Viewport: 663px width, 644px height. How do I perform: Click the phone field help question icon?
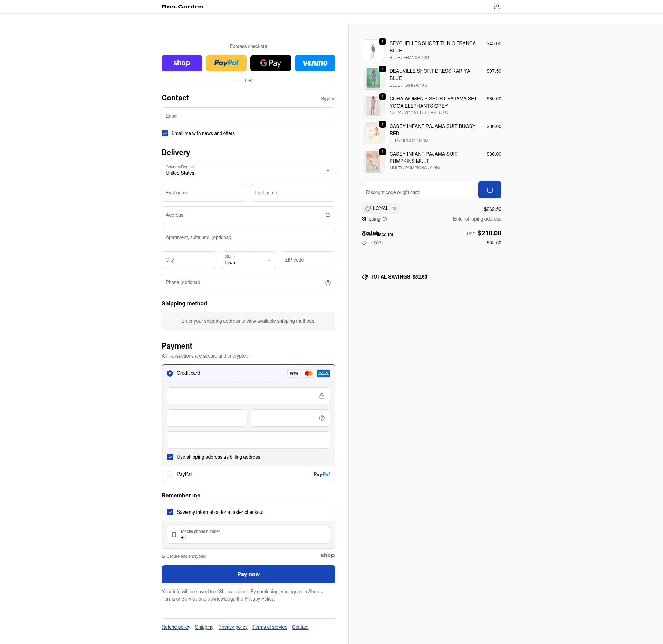(x=328, y=283)
